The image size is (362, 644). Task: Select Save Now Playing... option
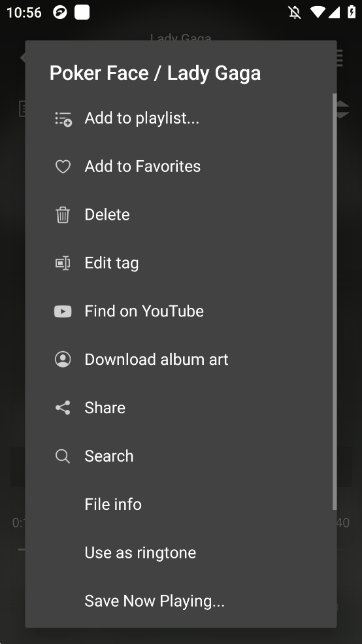point(181,602)
